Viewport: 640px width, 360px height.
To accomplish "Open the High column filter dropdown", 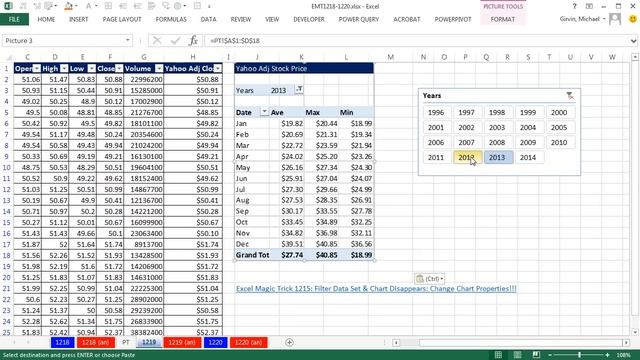I will [64, 69].
